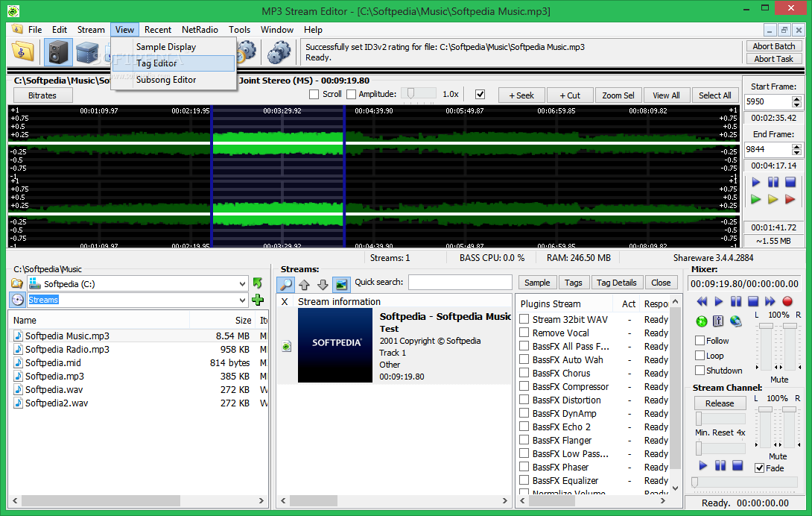Viewport: 812px width, 516px height.
Task: Click the green plus add stream icon
Action: coord(257,300)
